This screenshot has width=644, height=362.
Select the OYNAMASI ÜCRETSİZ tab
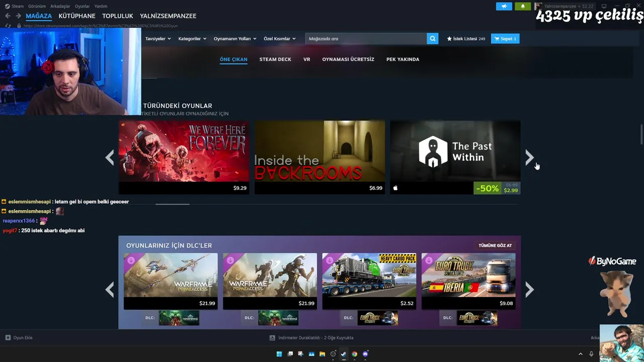(348, 59)
